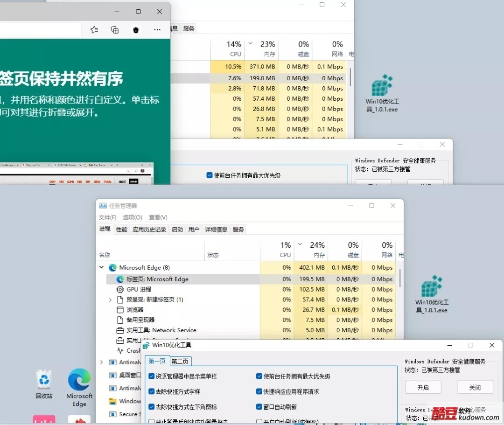The width and height of the screenshot is (504, 425).
Task: Switch to 第二页 tab in Win10优化工具
Action: tap(180, 362)
